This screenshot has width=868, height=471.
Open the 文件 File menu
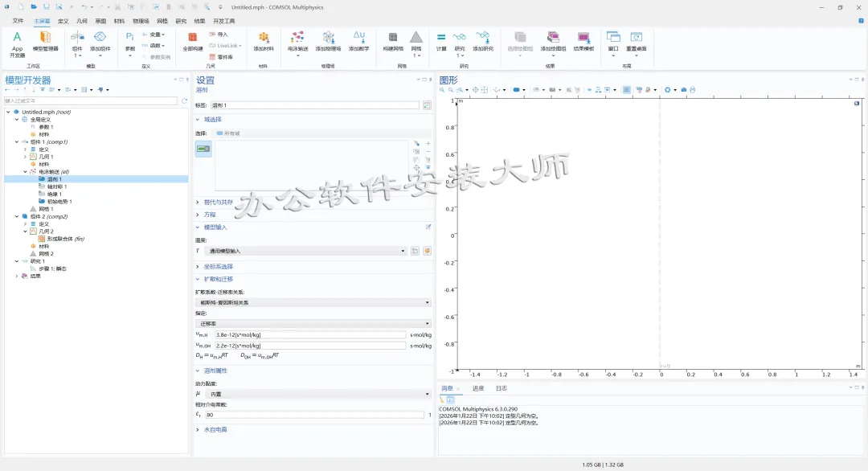click(x=18, y=21)
